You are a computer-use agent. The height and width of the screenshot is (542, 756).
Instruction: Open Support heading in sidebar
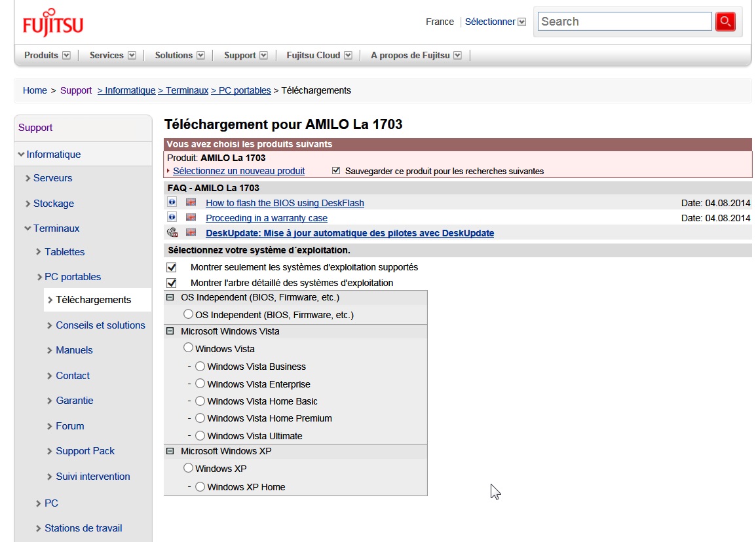click(x=35, y=128)
